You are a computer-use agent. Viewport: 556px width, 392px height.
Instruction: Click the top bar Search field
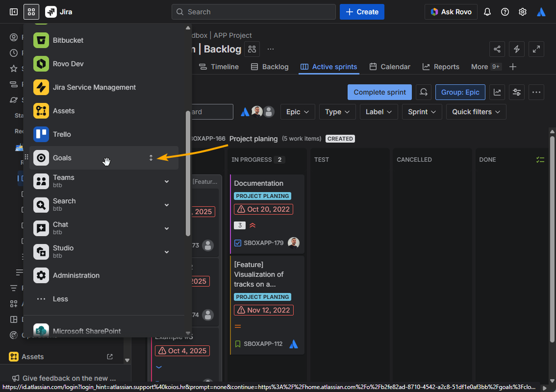(x=254, y=12)
